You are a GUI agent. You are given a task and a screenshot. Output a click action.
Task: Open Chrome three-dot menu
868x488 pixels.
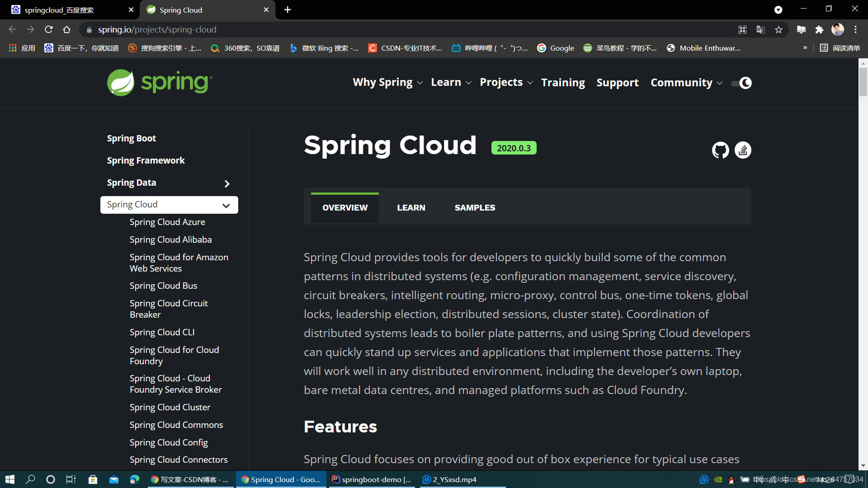tap(855, 29)
